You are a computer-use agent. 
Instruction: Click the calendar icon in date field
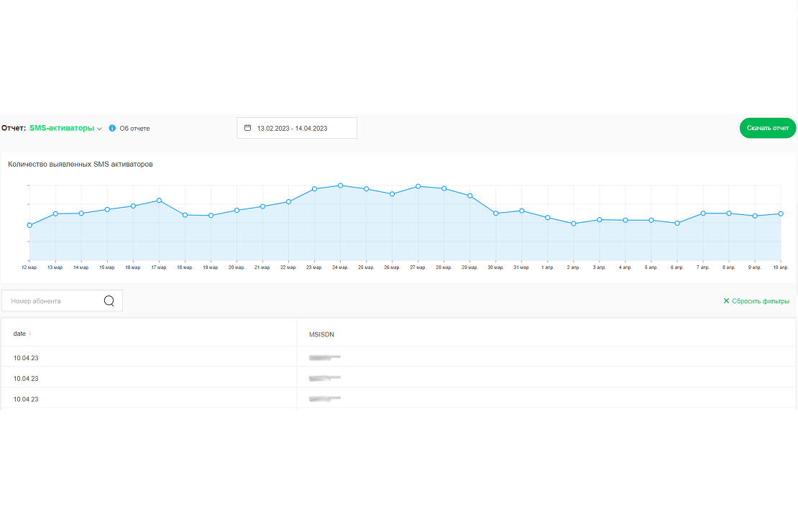click(248, 128)
